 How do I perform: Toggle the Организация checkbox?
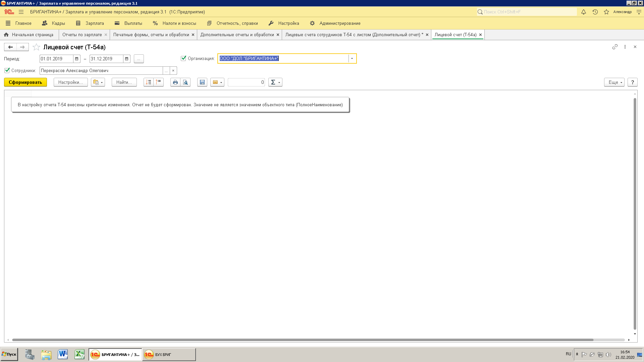click(x=183, y=58)
